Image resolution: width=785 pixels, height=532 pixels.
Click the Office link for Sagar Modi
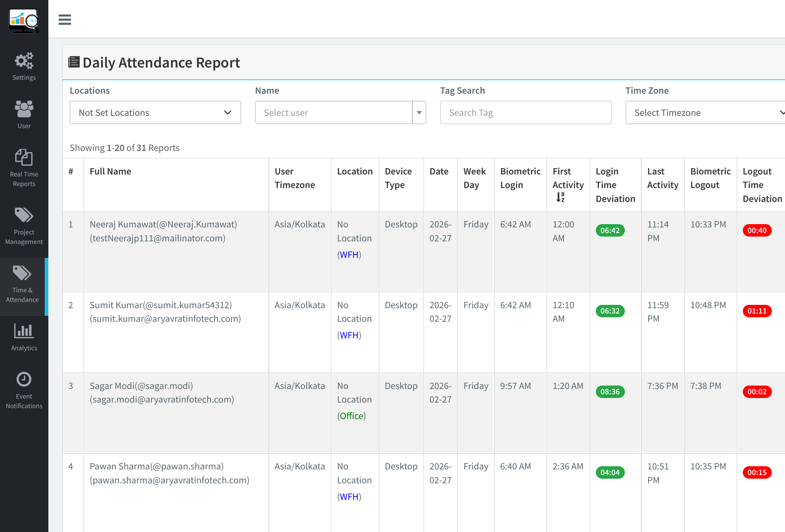pos(352,416)
